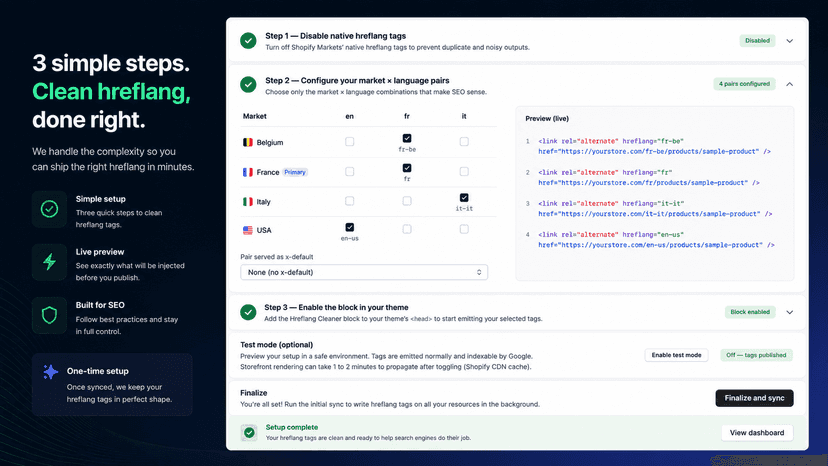The width and height of the screenshot is (828, 466).
Task: Click preview line 4 with hreflang en-us
Action: pyautogui.click(x=655, y=240)
